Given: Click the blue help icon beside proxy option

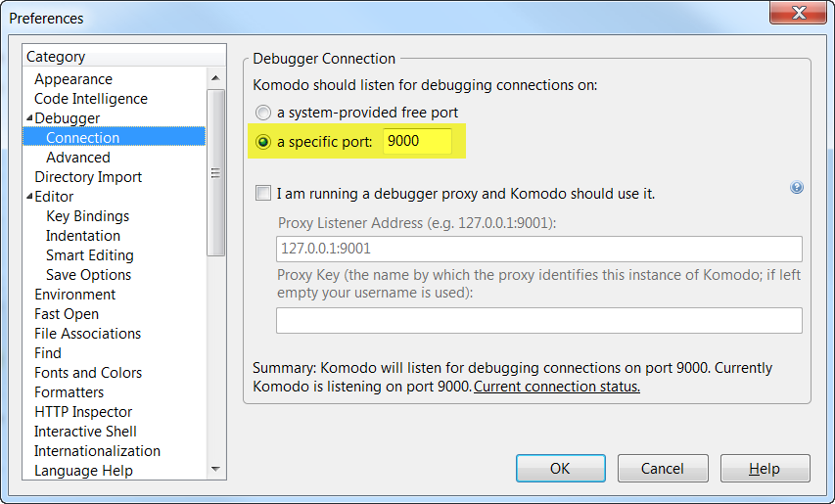Looking at the screenshot, I should [x=796, y=188].
